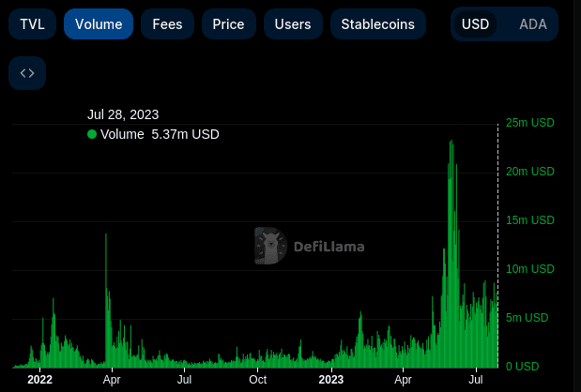Click the embed code icon button
The height and width of the screenshot is (392, 581).
27,73
